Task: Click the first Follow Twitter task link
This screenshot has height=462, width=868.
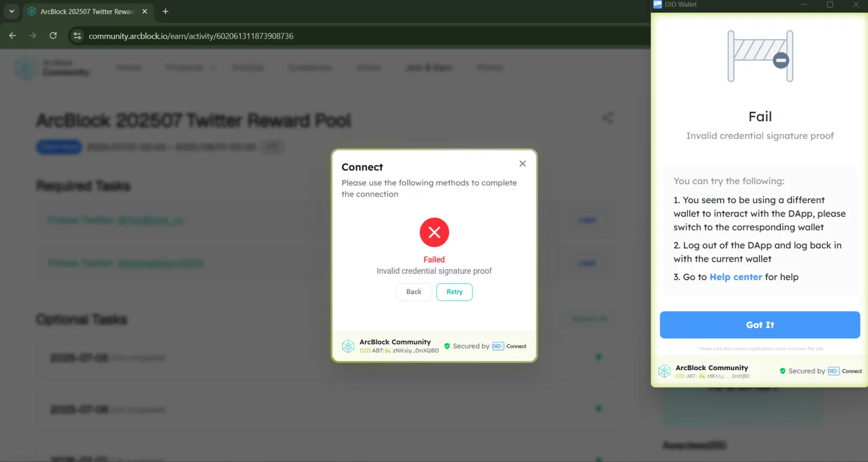Action: [x=115, y=220]
